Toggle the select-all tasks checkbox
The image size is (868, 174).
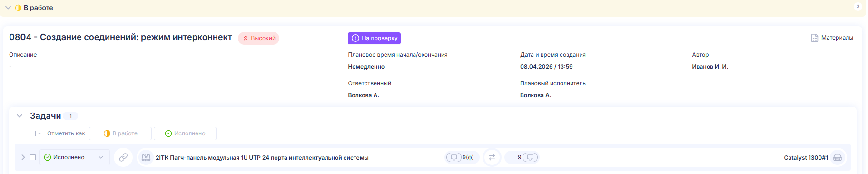point(33,133)
